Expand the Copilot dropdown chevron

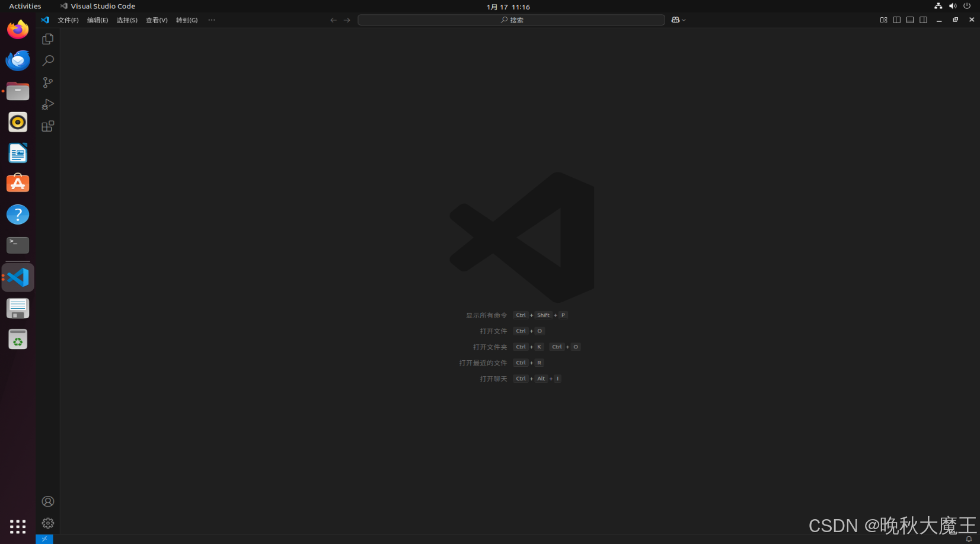coord(684,20)
